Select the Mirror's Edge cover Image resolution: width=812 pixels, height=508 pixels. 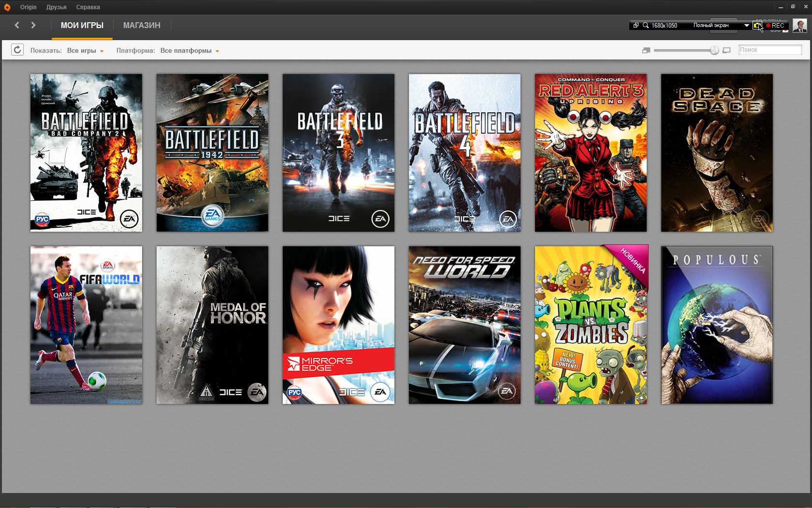[338, 325]
